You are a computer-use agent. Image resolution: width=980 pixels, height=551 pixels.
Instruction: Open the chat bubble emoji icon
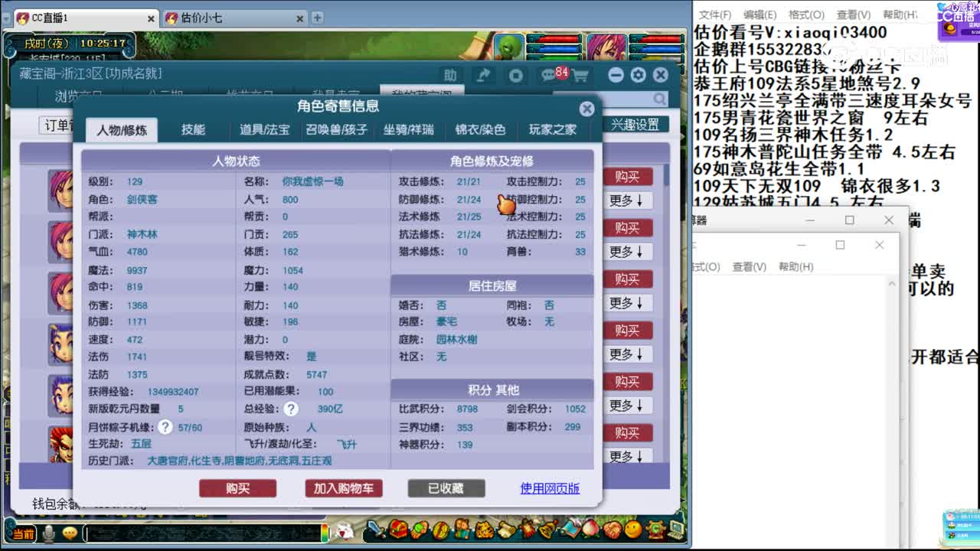[x=70, y=533]
